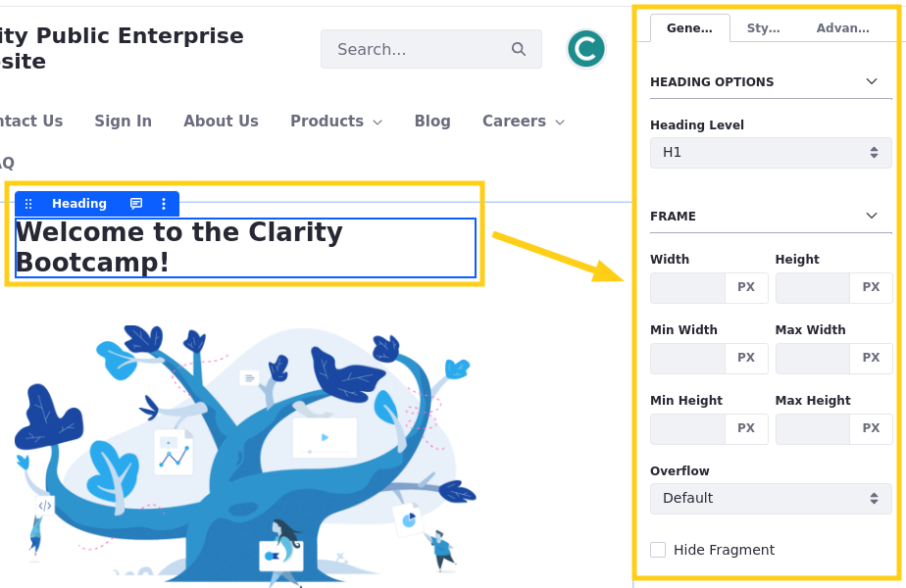Image resolution: width=906 pixels, height=588 pixels.
Task: Open the Overflow Default dropdown
Action: (771, 498)
